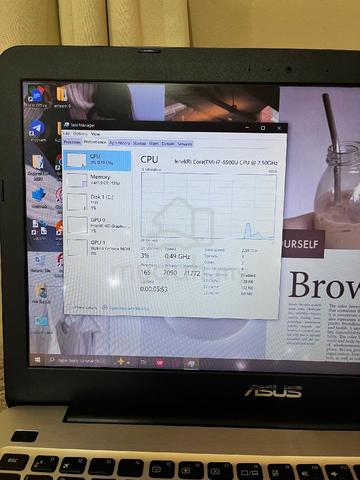This screenshot has width=360, height=480.
Task: Click the pink app icon on the taskbar
Action: (x=159, y=362)
